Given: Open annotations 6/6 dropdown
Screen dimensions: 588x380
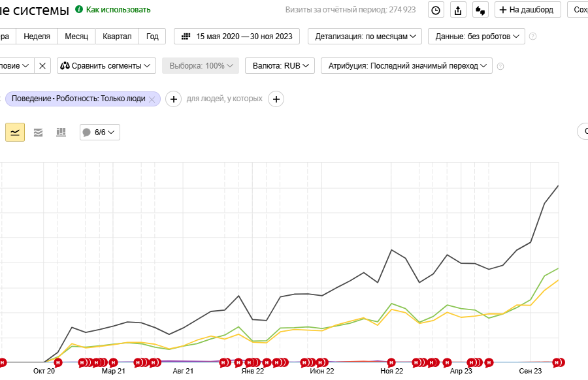Looking at the screenshot, I should click(100, 133).
